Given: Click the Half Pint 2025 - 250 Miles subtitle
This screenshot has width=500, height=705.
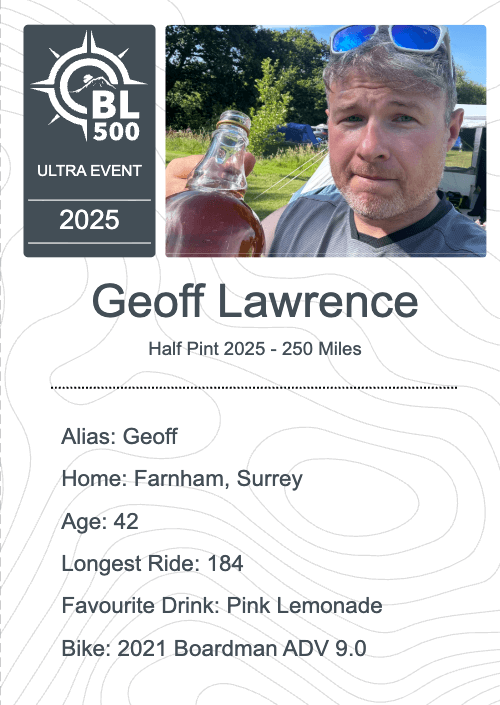Looking at the screenshot, I should tap(255, 349).
